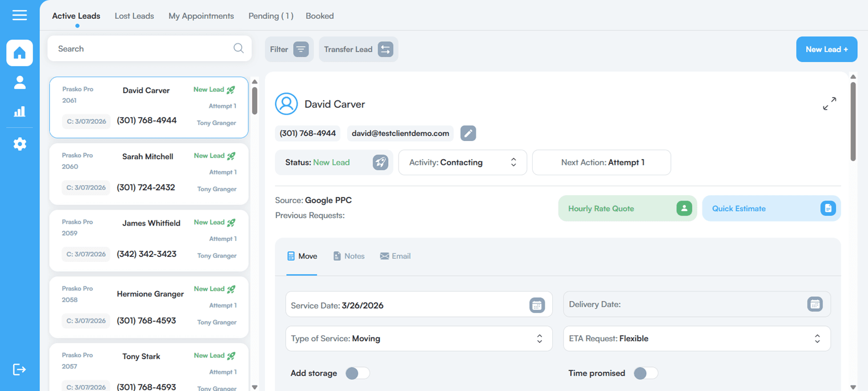
Task: Select the Home icon in sidebar
Action: click(19, 53)
